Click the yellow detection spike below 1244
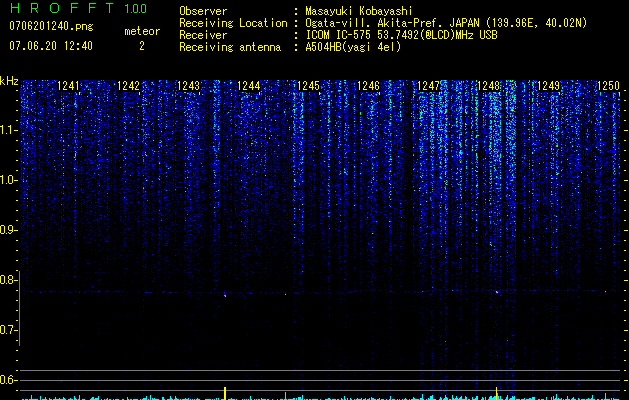The image size is (629, 400). click(225, 393)
